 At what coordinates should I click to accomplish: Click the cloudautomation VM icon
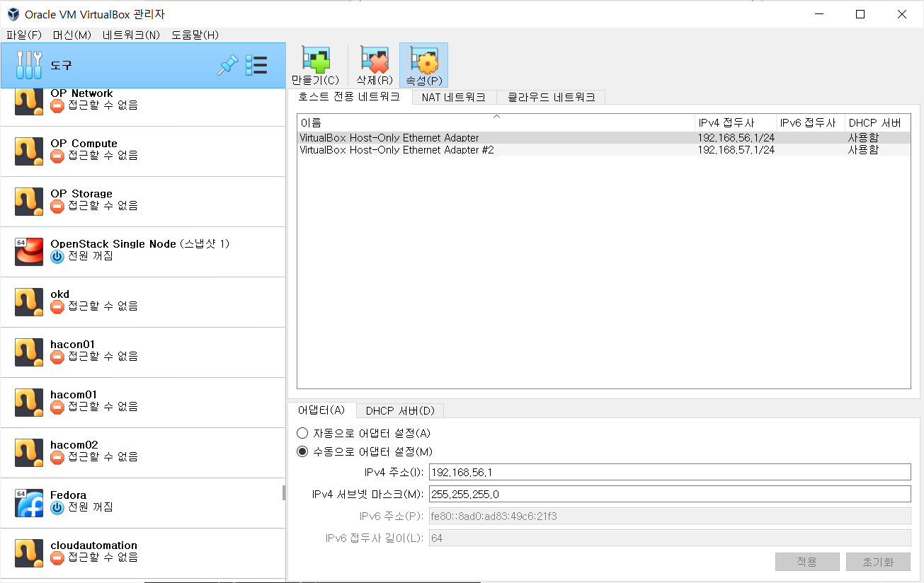(x=29, y=553)
